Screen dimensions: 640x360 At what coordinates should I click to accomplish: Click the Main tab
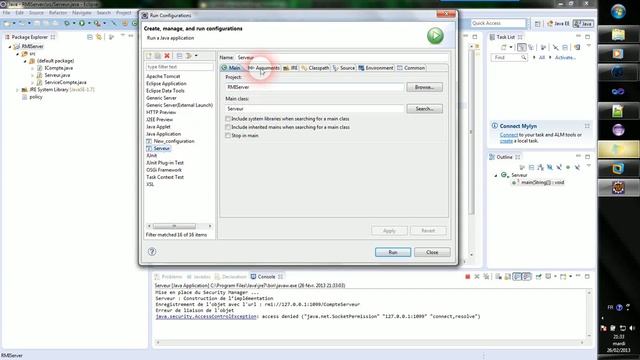click(x=231, y=68)
